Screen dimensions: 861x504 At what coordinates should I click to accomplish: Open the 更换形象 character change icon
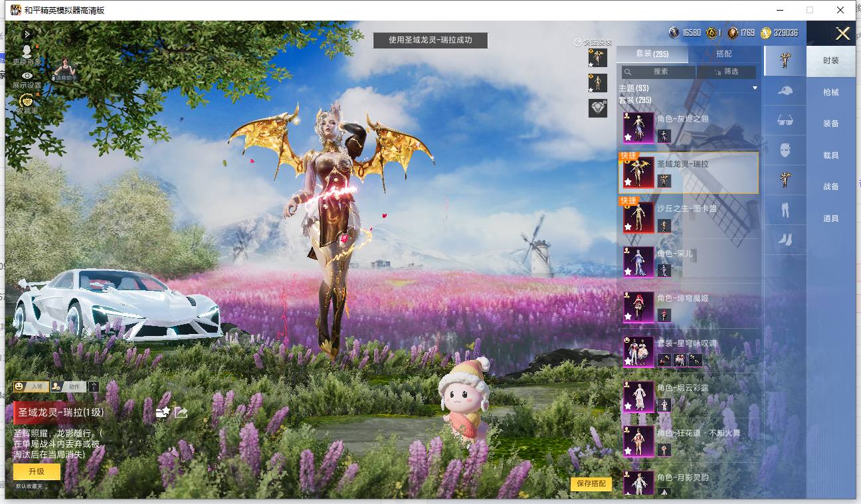(x=27, y=54)
